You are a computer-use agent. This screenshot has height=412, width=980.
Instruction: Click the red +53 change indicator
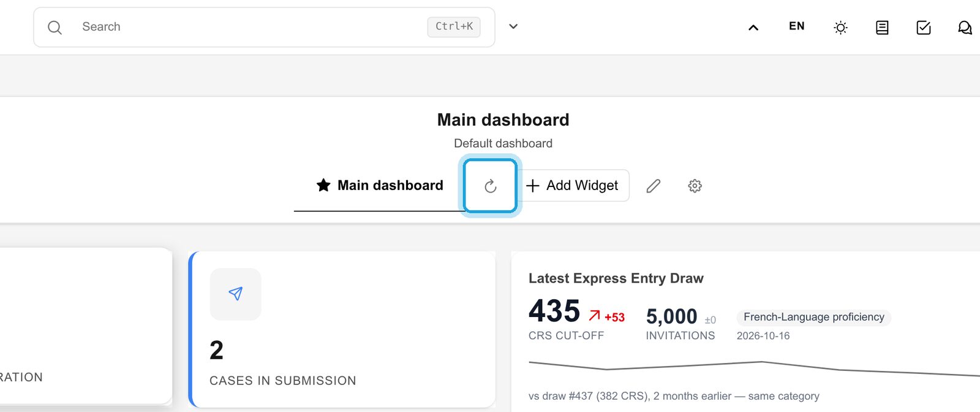point(607,316)
